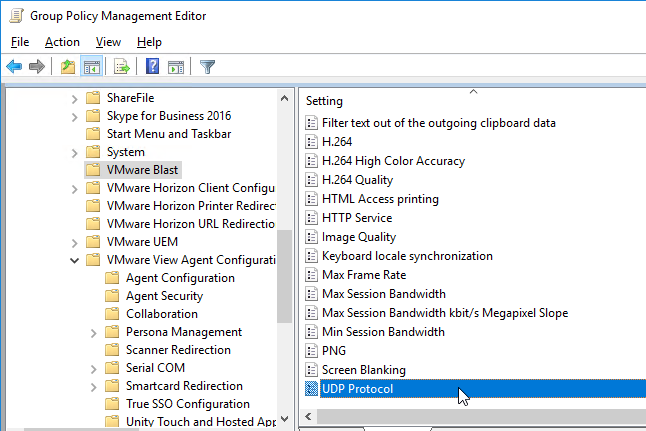Screen dimensions: 646x431
Task: Click the policy icon beside HTTP Service
Action: [x=311, y=218]
